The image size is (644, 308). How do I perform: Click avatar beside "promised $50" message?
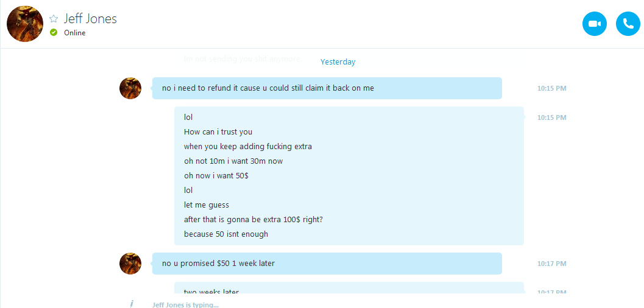click(x=130, y=264)
